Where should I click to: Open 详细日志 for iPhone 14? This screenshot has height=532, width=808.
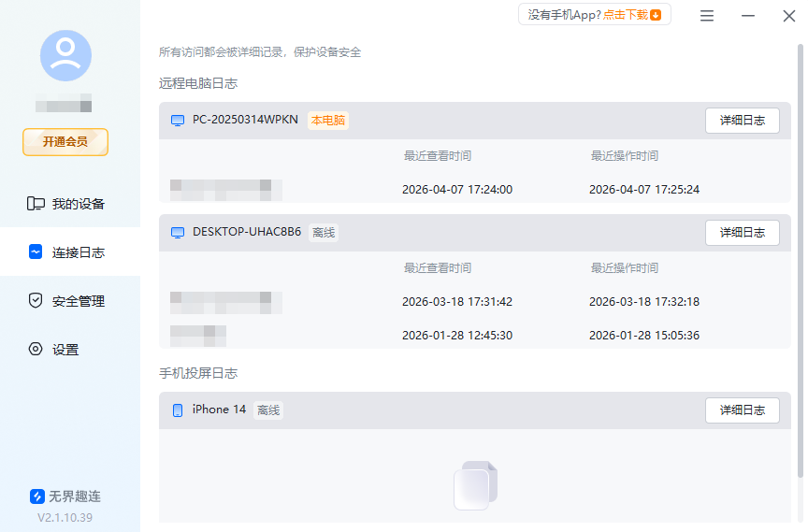(x=742, y=410)
